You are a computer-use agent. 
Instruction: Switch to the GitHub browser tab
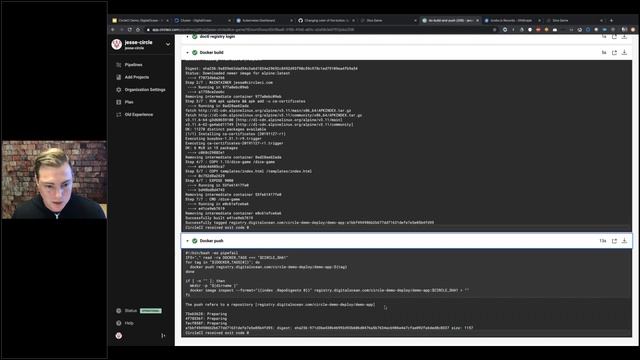pyautogui.click(x=326, y=20)
